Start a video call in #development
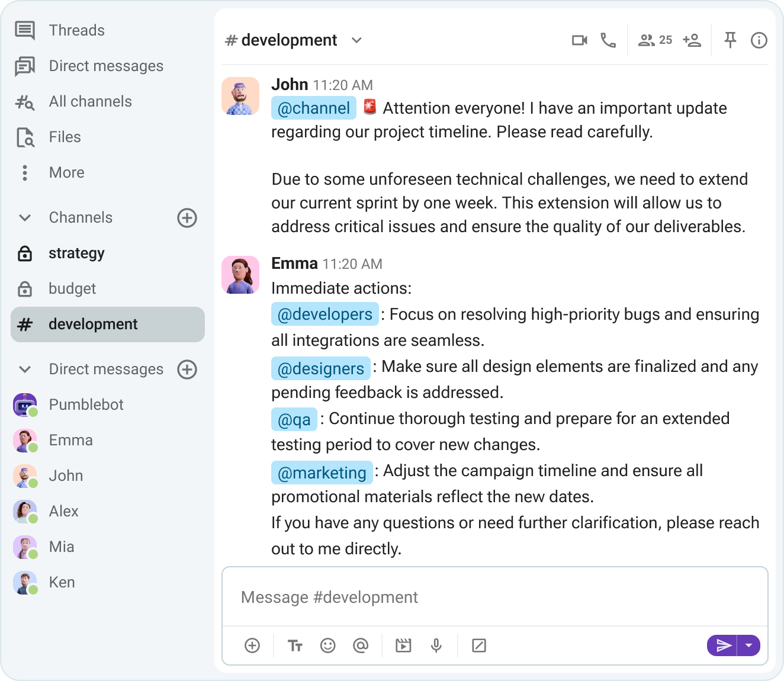The height and width of the screenshot is (681, 784). (x=579, y=40)
